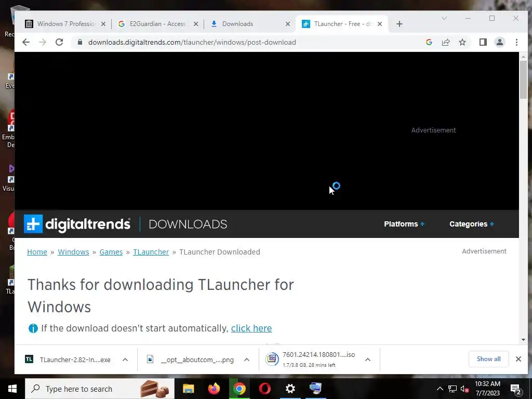532x399 pixels.
Task: Open Chrome's three-dot menu
Action: click(x=516, y=42)
